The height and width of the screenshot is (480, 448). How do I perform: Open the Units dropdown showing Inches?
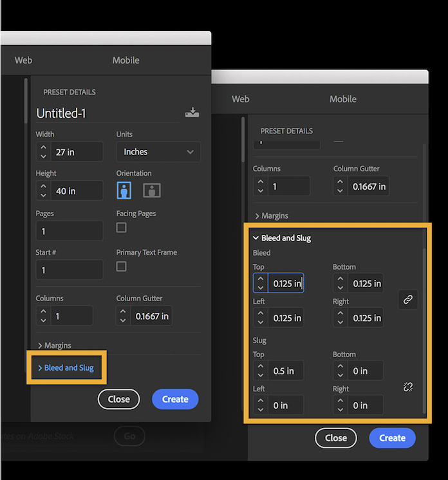pos(158,152)
